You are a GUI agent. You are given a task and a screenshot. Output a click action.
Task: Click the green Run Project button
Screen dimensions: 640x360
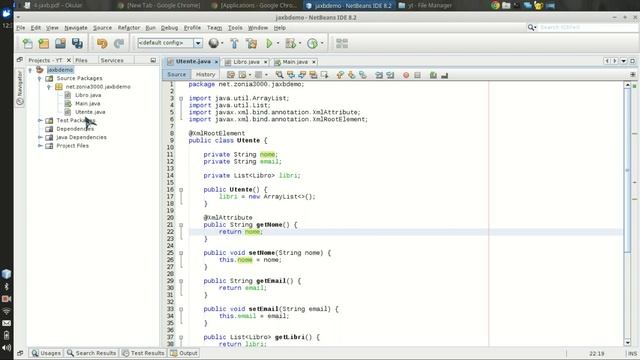(x=269, y=43)
